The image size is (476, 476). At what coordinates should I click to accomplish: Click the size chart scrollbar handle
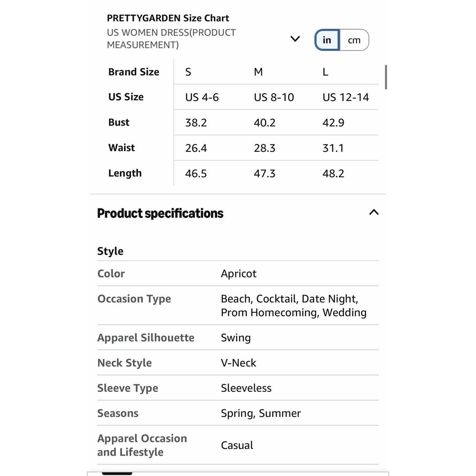tap(386, 77)
